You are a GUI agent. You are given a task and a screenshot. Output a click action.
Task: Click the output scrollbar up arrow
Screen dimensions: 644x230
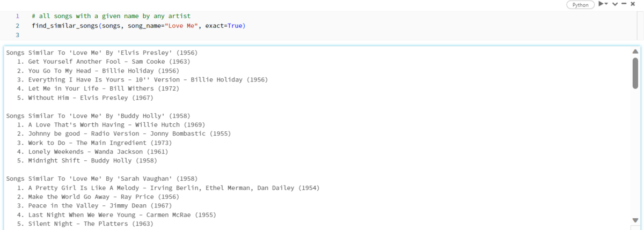click(635, 51)
